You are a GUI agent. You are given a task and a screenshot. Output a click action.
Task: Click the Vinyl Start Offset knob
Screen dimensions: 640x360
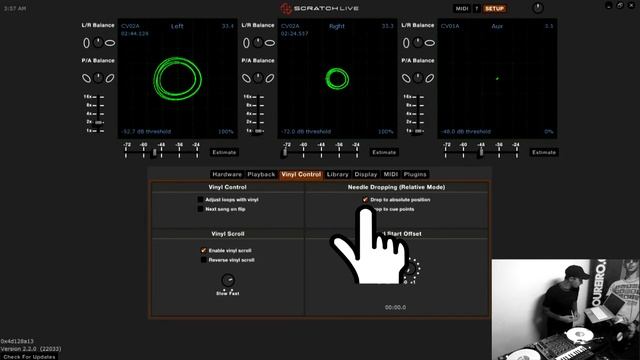[411, 268]
